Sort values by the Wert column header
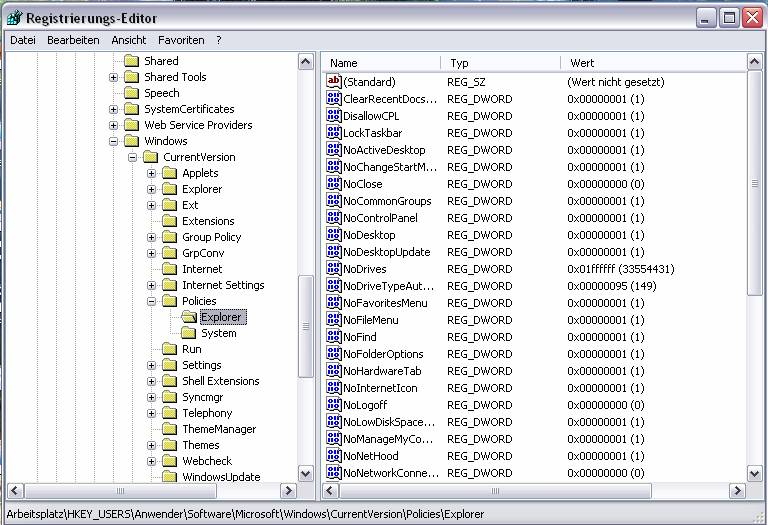Viewport: 768px width, 525px height. (654, 63)
